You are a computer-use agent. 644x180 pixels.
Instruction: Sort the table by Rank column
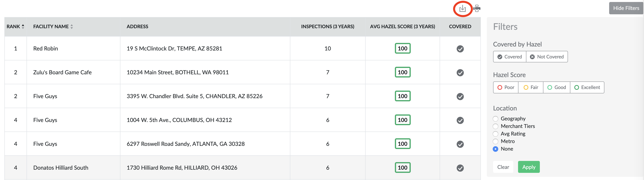coord(23,27)
